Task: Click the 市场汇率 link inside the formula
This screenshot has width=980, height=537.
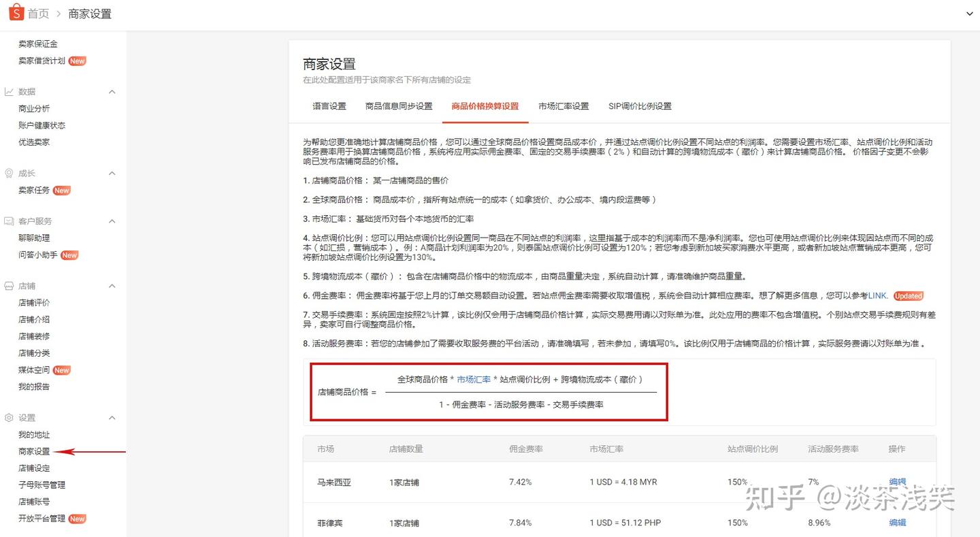Action: [x=474, y=380]
